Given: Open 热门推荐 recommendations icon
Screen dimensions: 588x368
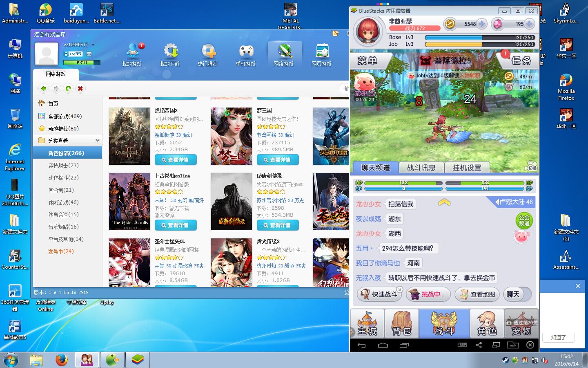Looking at the screenshot, I should [x=208, y=55].
